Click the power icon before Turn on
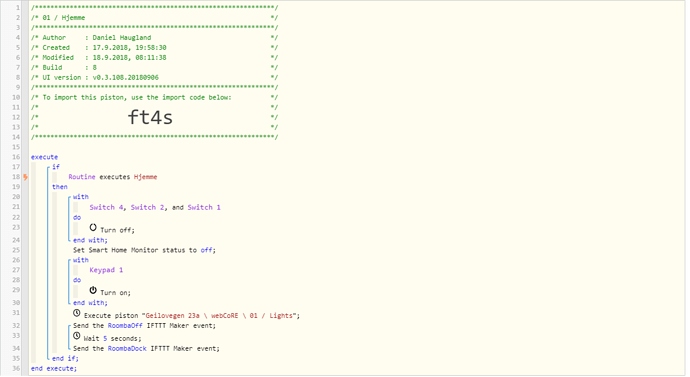The height and width of the screenshot is (377, 690). 93,290
